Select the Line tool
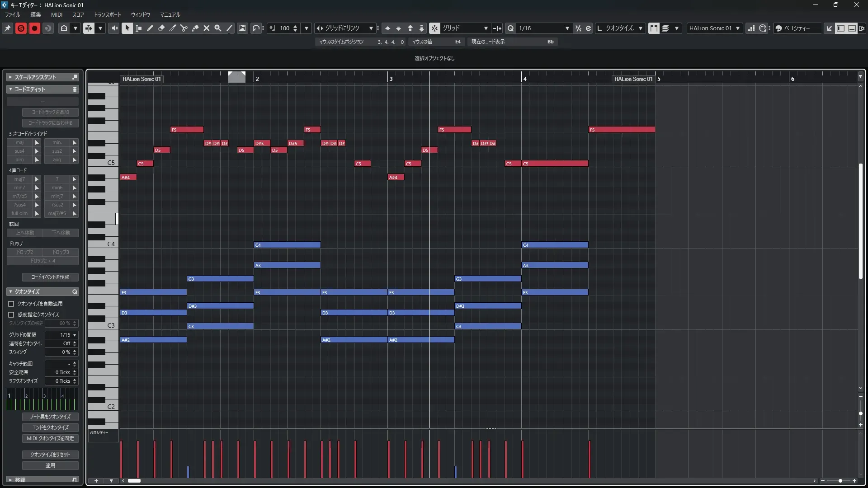868x488 pixels. click(x=229, y=28)
